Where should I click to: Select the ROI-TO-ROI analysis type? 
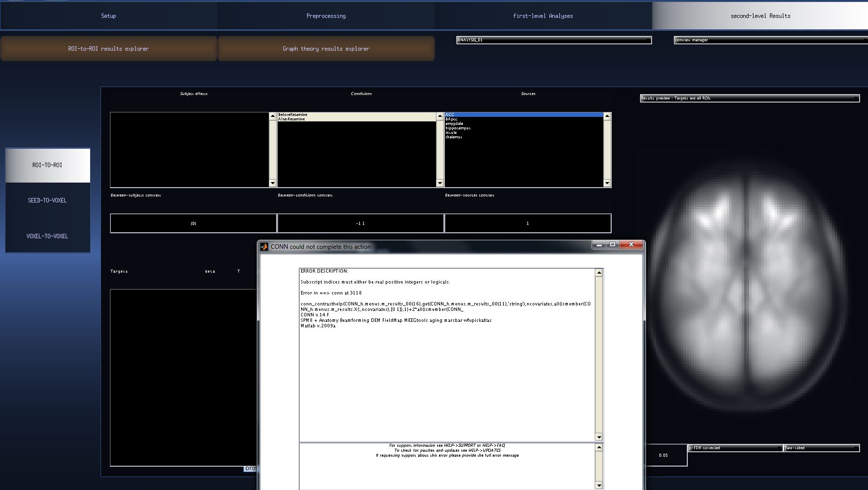tap(47, 165)
